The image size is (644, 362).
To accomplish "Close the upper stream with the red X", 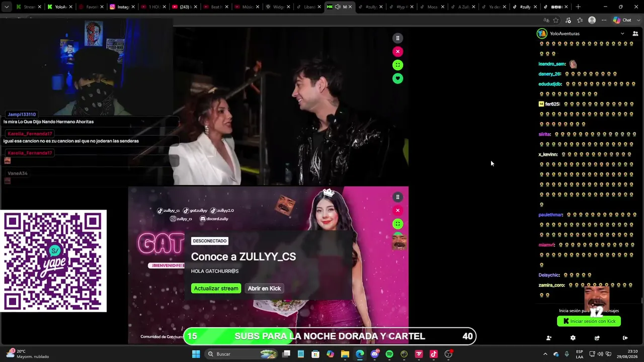I will 397,51.
